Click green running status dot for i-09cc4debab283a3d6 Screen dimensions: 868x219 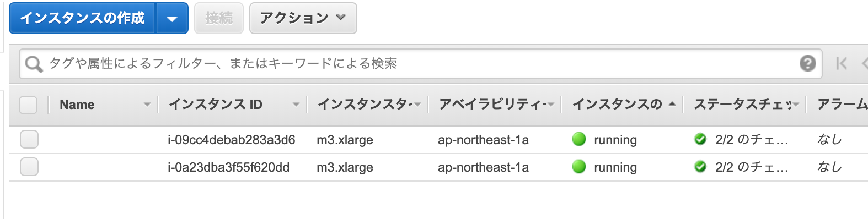(x=579, y=139)
